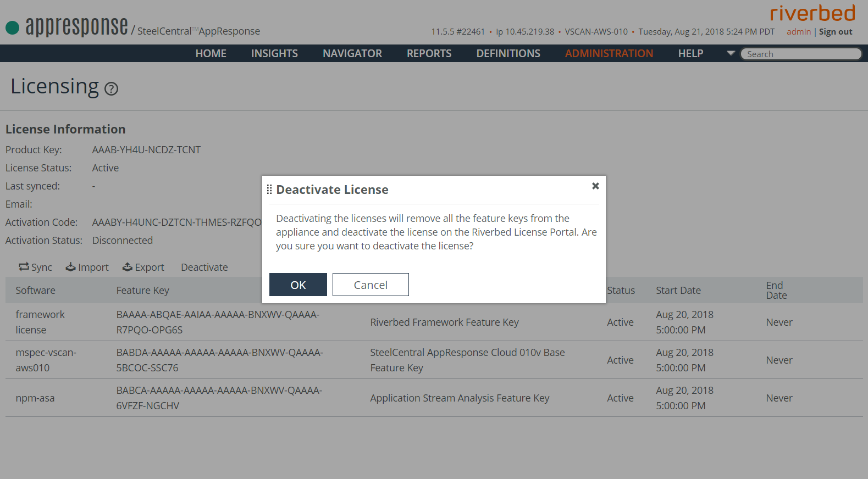Click the Software column header
Viewport: 868px width, 479px height.
[35, 290]
